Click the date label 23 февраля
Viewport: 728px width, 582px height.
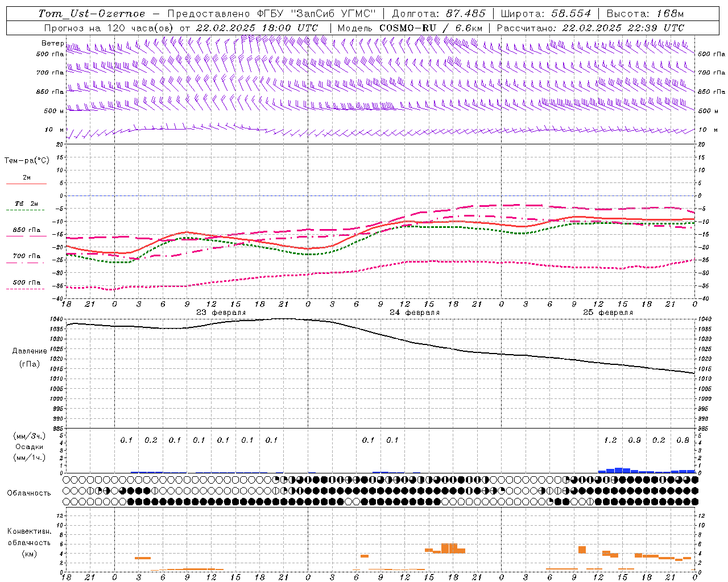pyautogui.click(x=221, y=313)
